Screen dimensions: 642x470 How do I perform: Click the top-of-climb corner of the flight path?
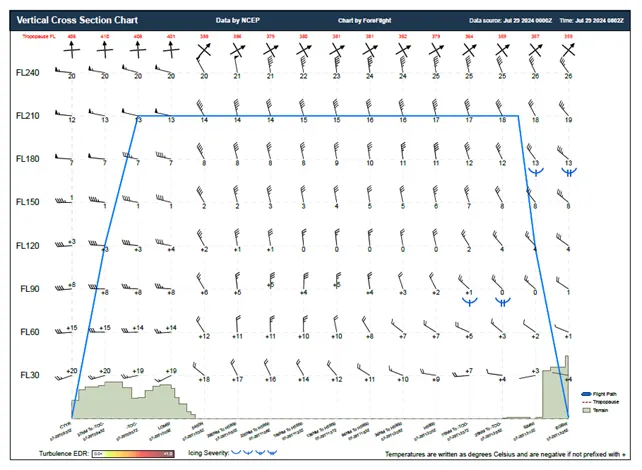(x=137, y=116)
